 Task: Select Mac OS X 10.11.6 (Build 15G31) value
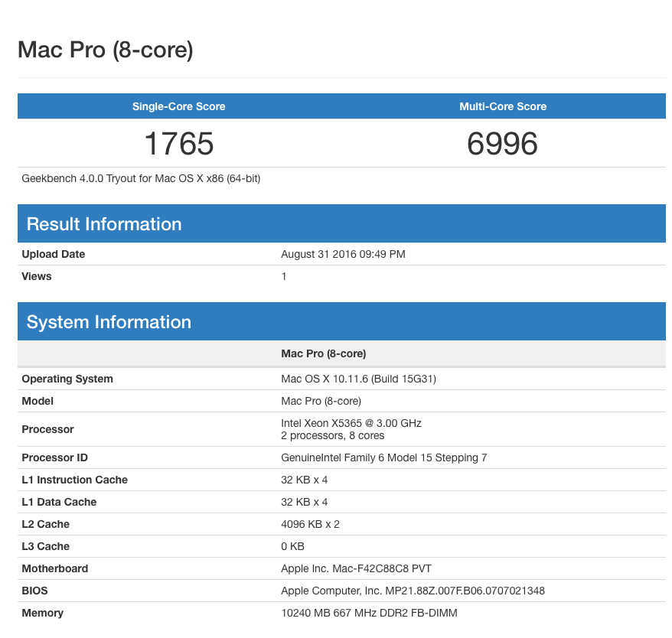358,379
